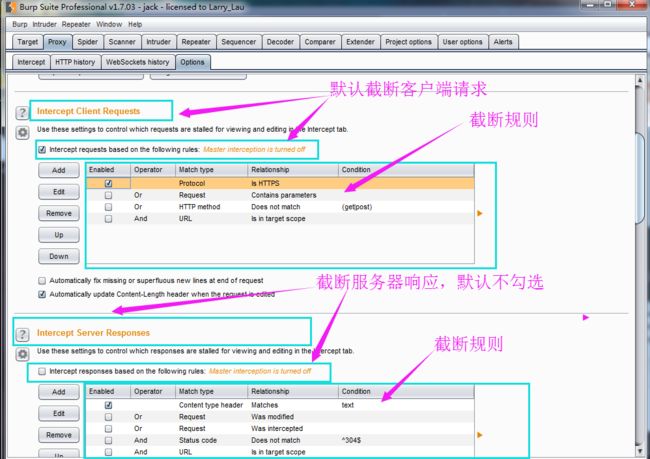Enable HTTP method Does not match rule
650x459 pixels.
108,206
